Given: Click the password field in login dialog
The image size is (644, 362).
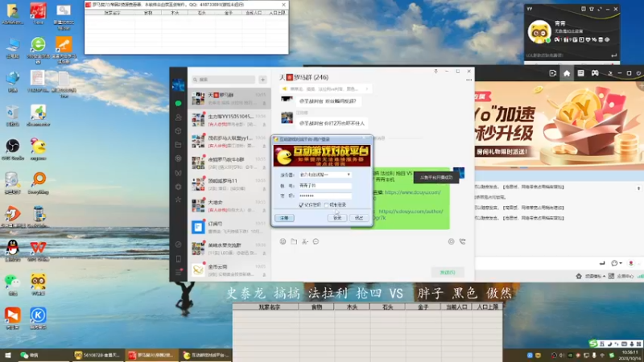Looking at the screenshot, I should tap(324, 195).
